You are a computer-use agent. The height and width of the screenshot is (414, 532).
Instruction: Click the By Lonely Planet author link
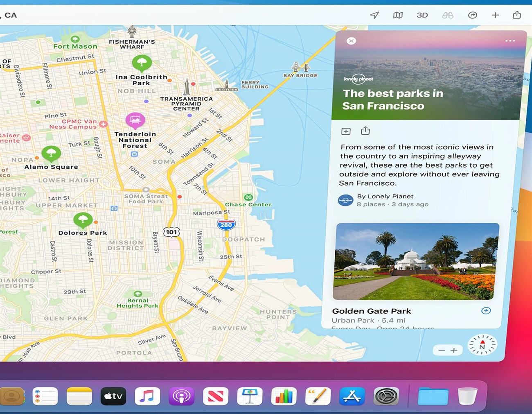click(x=385, y=197)
